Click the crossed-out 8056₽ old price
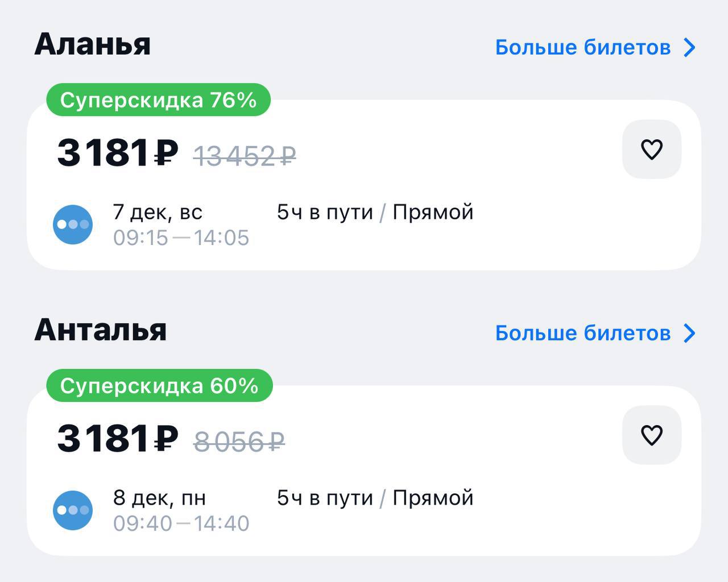 239,442
